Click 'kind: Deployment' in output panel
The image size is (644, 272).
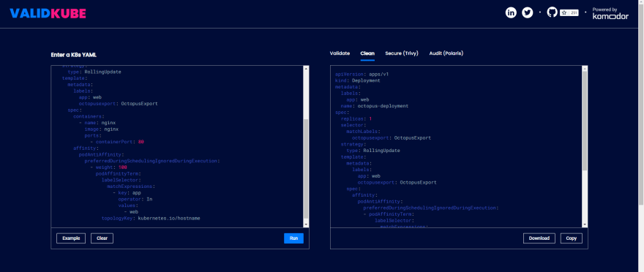pyautogui.click(x=358, y=81)
